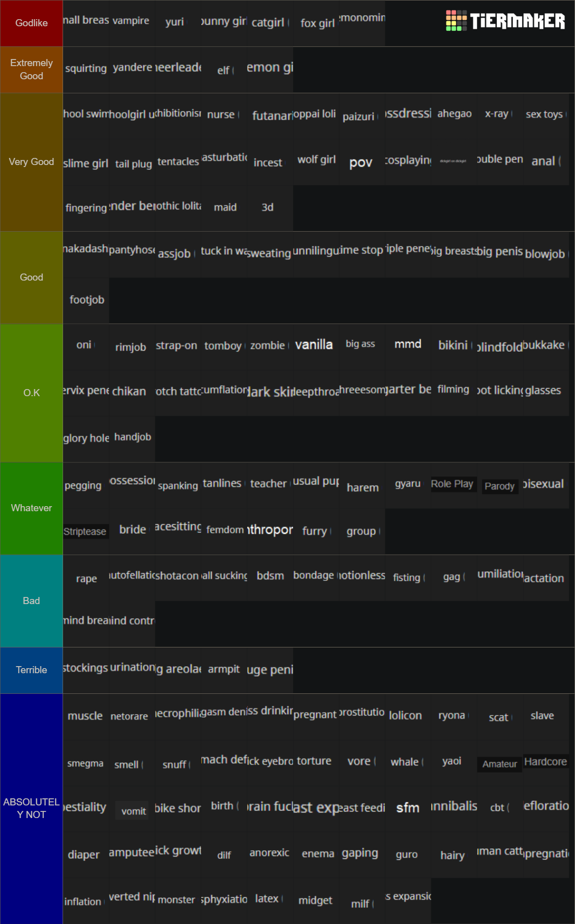Select the vampire tile in Godlike row
The image size is (575, 924).
coord(132,23)
